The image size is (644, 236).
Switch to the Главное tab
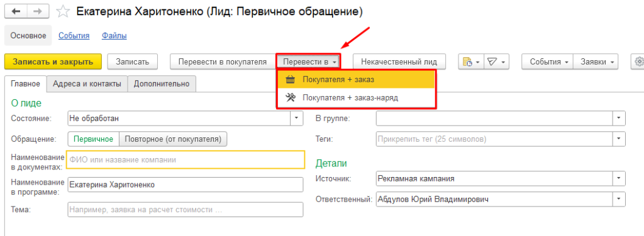25,84
